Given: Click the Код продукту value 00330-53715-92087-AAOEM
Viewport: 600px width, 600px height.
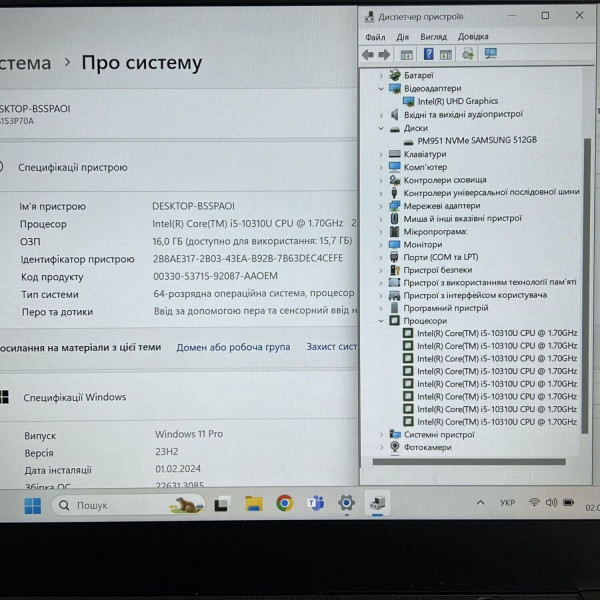Looking at the screenshot, I should click(215, 276).
